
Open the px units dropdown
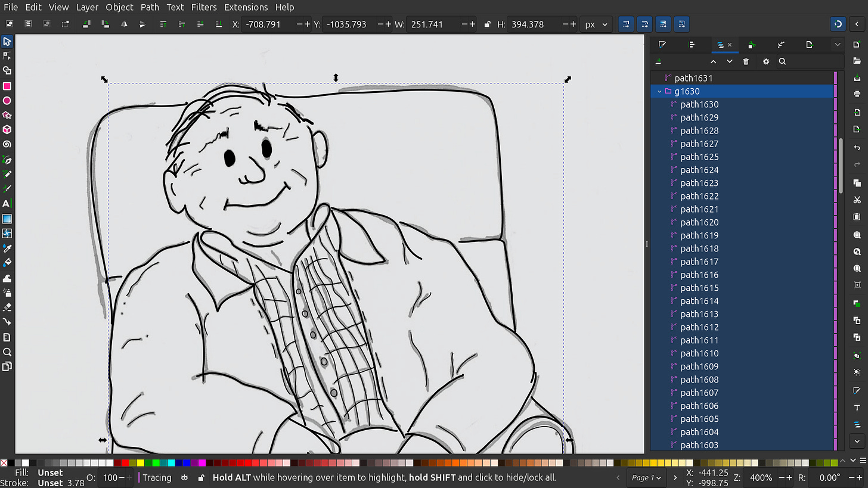click(x=597, y=24)
